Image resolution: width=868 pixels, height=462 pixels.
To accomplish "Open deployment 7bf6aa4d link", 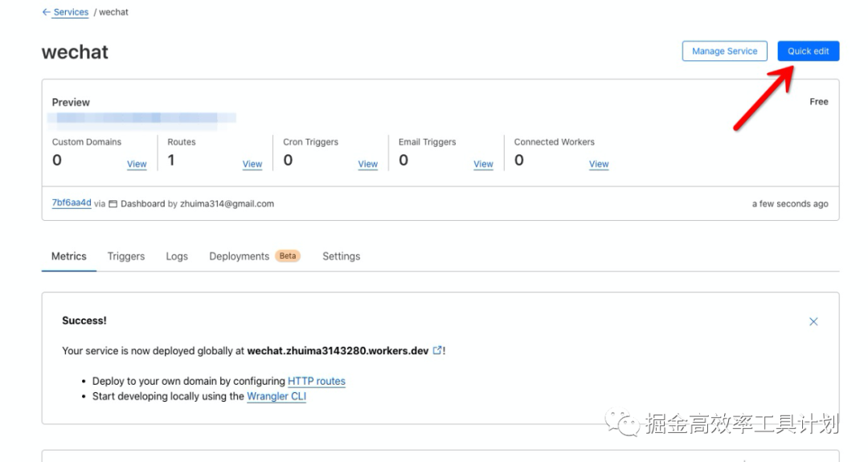I will click(x=72, y=203).
